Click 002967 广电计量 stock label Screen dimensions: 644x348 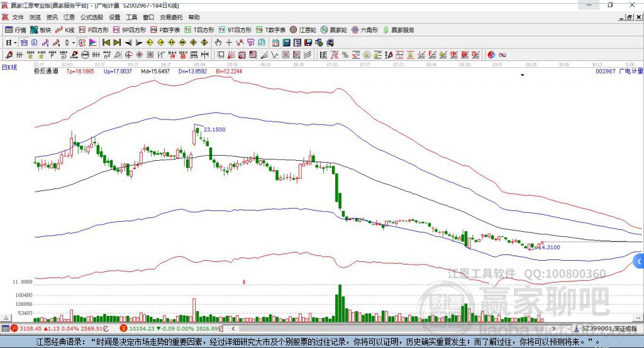coord(619,72)
